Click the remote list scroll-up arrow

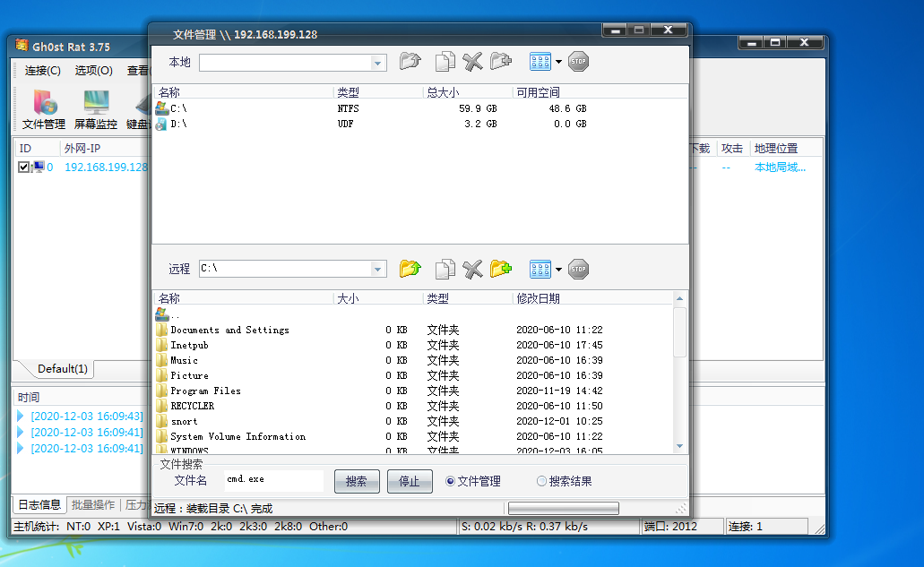679,298
